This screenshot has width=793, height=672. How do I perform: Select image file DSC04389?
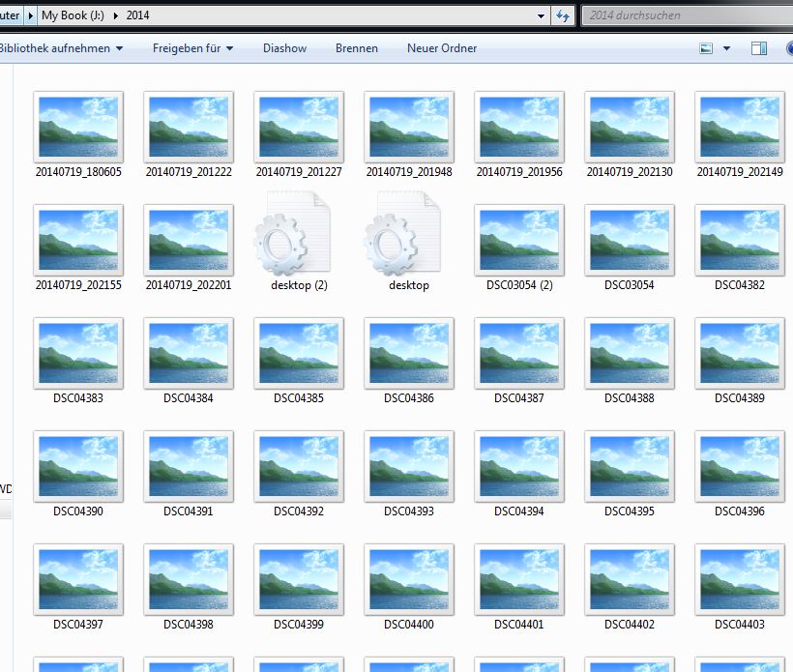tap(740, 361)
